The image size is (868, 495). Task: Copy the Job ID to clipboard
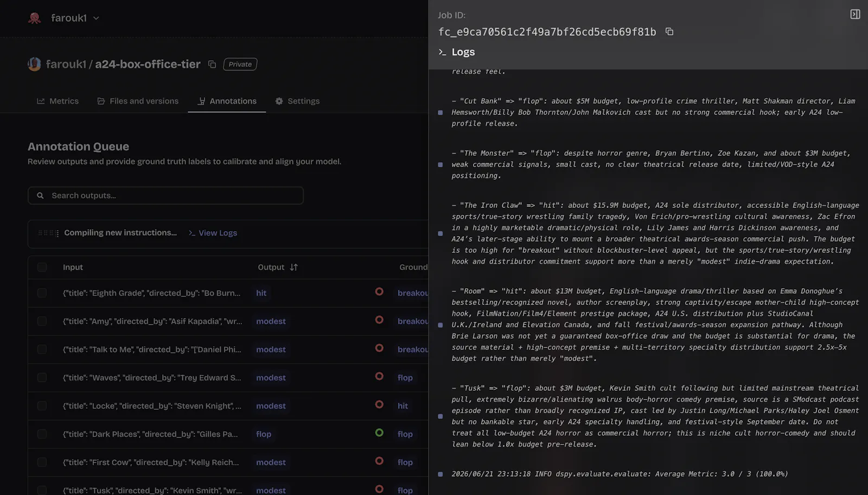(x=669, y=32)
